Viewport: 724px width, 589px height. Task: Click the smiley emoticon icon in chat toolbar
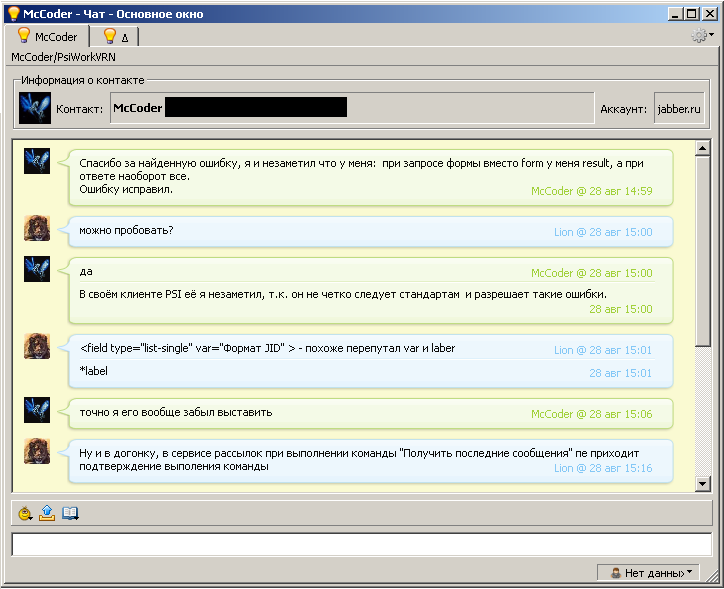[x=26, y=513]
